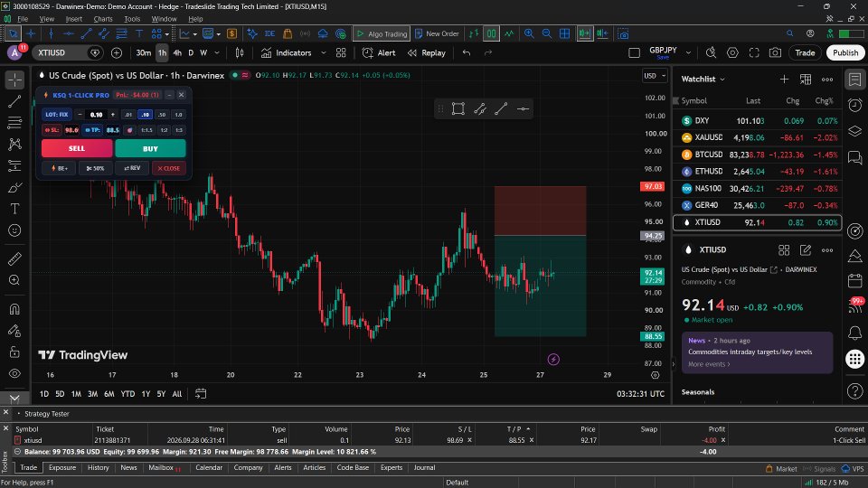Screen dimensions: 868x488
Task: Click the CLOSE positions button
Action: pos(169,168)
